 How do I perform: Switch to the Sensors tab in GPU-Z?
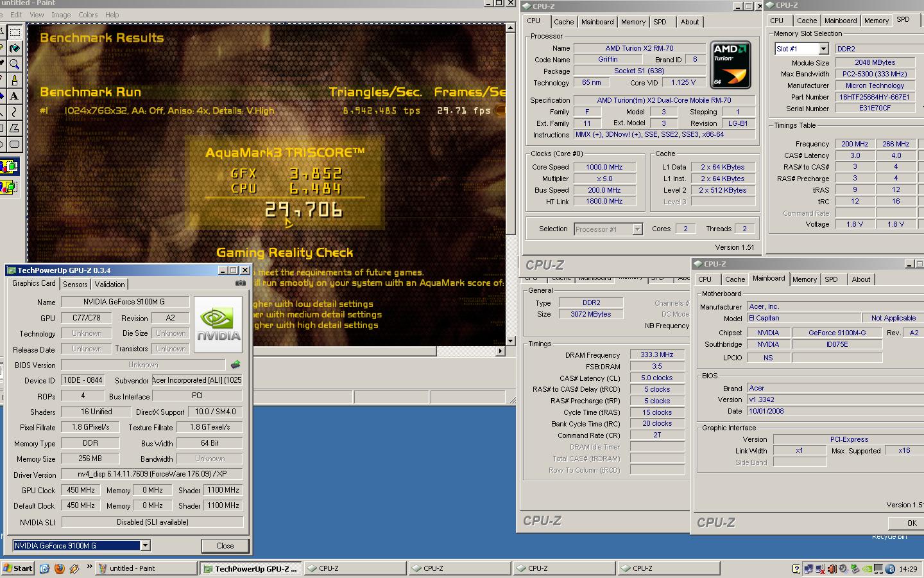pos(75,285)
